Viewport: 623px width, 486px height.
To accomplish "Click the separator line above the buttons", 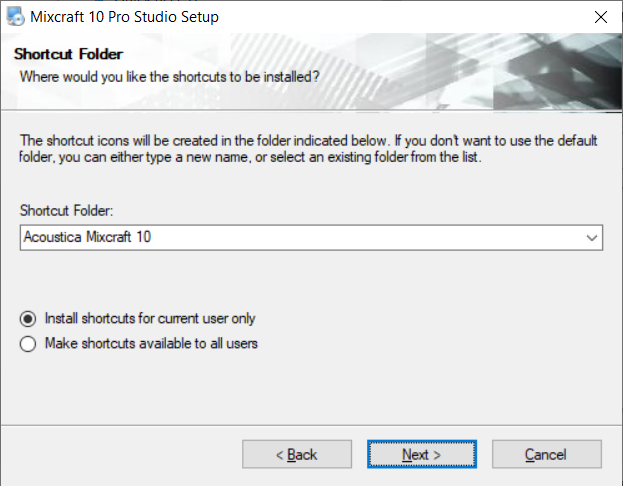I will tap(311, 424).
